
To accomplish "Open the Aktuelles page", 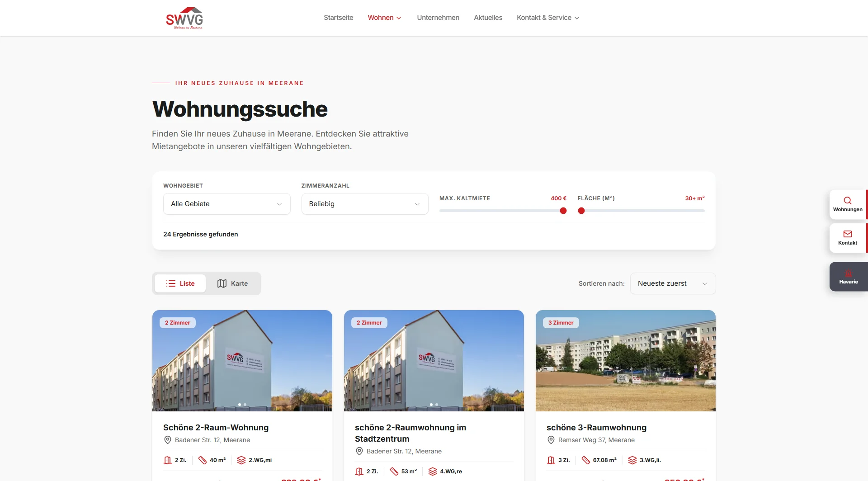I will [x=488, y=18].
